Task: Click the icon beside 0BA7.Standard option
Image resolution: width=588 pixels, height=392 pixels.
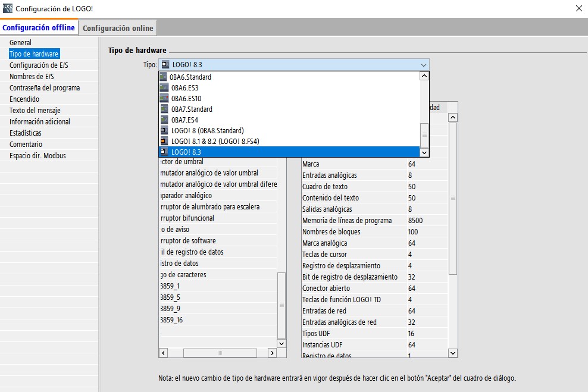Action: (164, 109)
